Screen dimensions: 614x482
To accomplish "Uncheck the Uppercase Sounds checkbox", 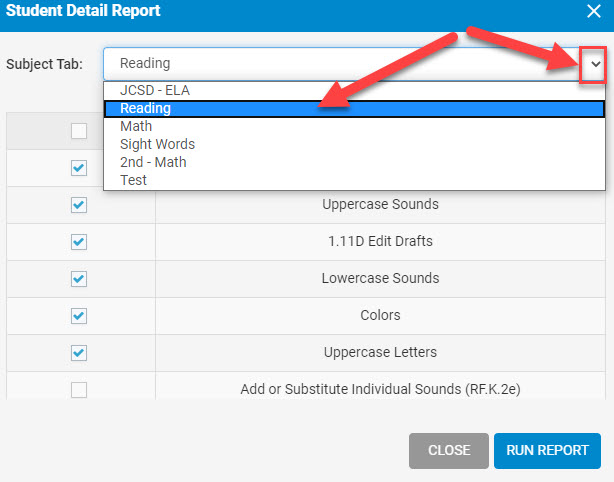I will 79,205.
